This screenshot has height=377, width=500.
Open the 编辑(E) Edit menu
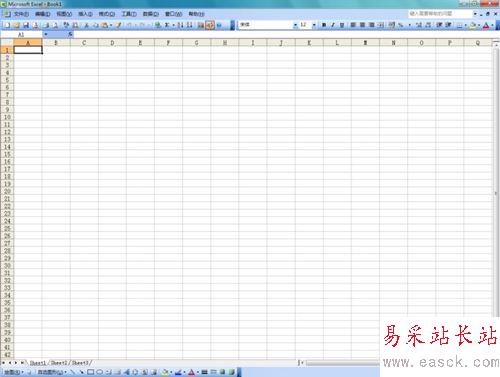[x=43, y=14]
